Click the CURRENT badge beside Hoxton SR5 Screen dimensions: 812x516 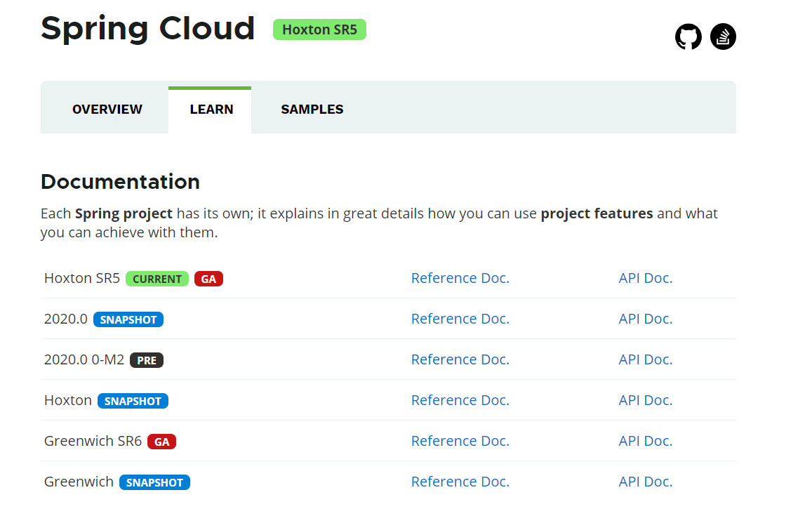click(x=157, y=279)
